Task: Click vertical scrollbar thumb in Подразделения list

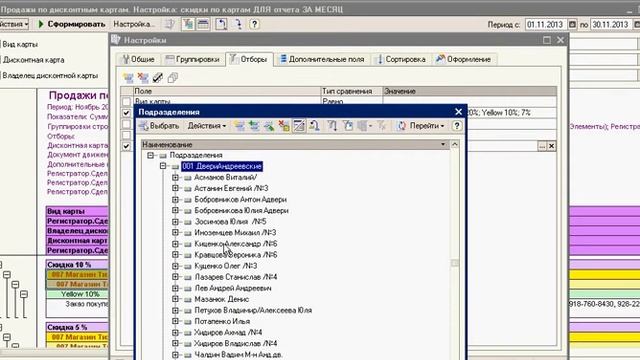Action: click(455, 263)
